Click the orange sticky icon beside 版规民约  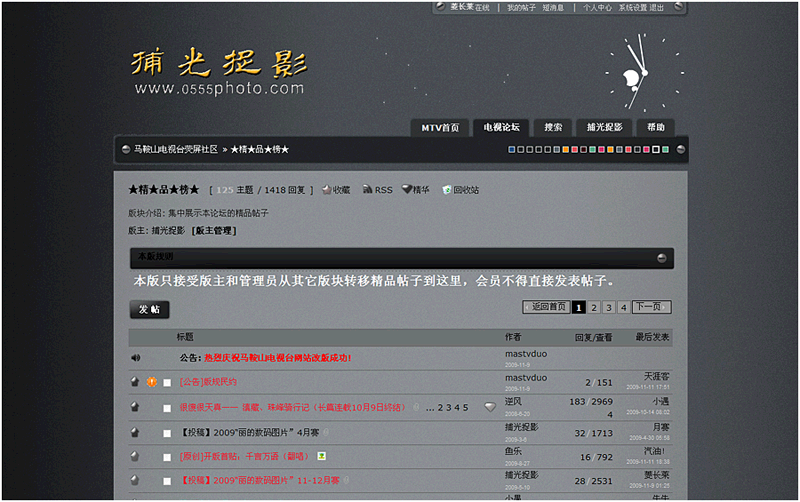(x=152, y=382)
